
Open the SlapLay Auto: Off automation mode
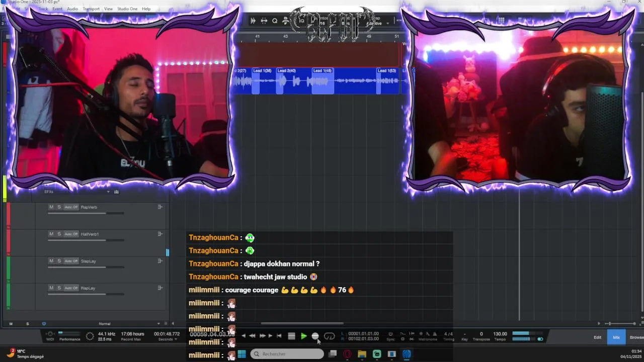click(x=71, y=261)
